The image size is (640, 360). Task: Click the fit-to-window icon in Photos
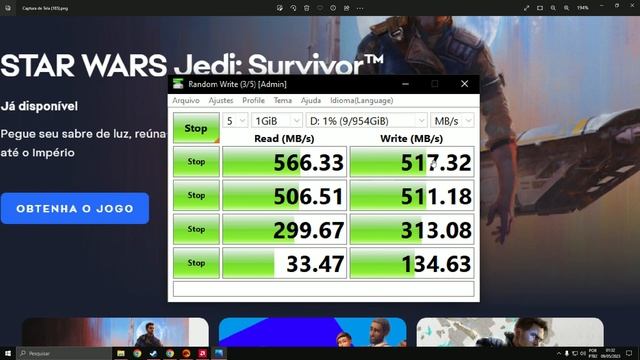(540, 8)
